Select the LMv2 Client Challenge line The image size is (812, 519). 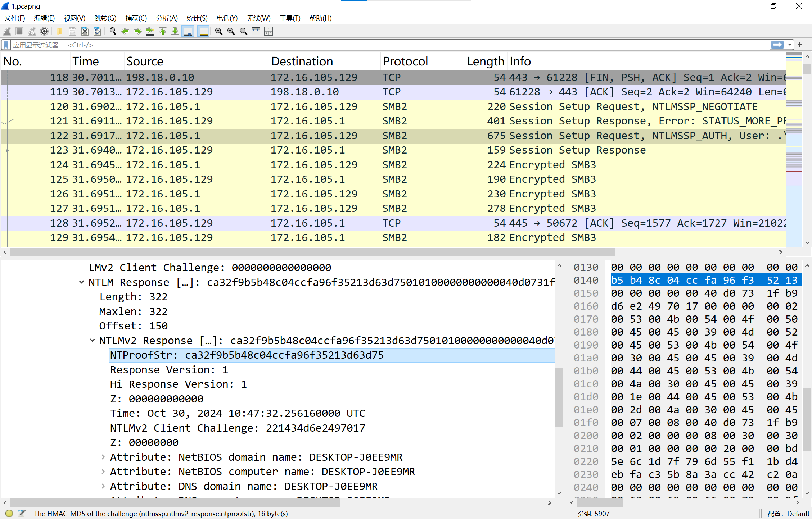pyautogui.click(x=210, y=268)
